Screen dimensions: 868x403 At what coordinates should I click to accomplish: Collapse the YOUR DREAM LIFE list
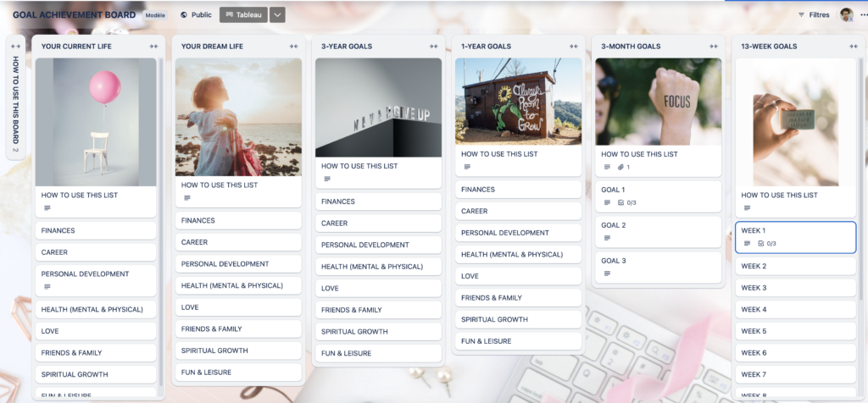pyautogui.click(x=293, y=47)
